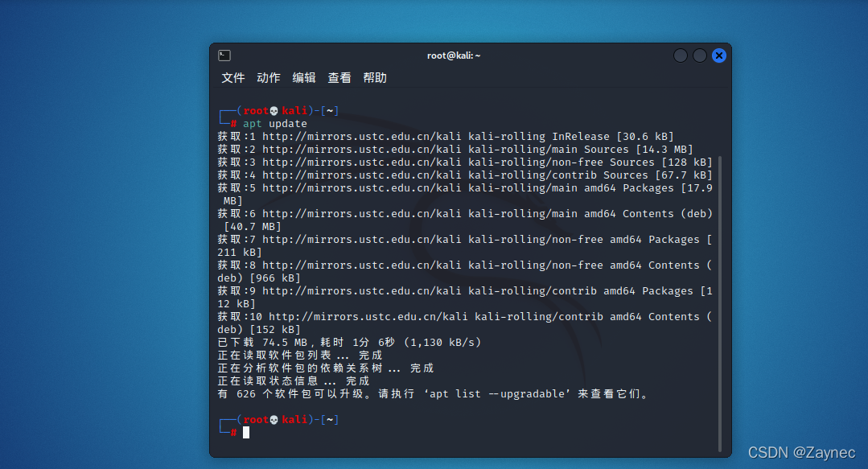Viewport: 868px width, 469px height.
Task: Maximize the root@kali terminal window
Action: (x=700, y=56)
